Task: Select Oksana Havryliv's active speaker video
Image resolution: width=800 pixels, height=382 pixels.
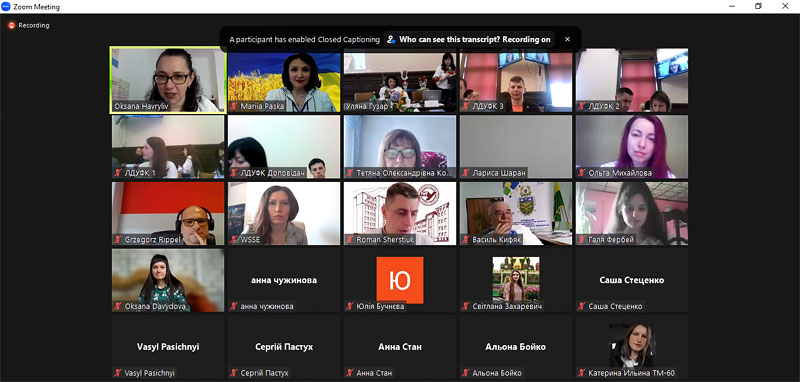Action: click(x=168, y=80)
